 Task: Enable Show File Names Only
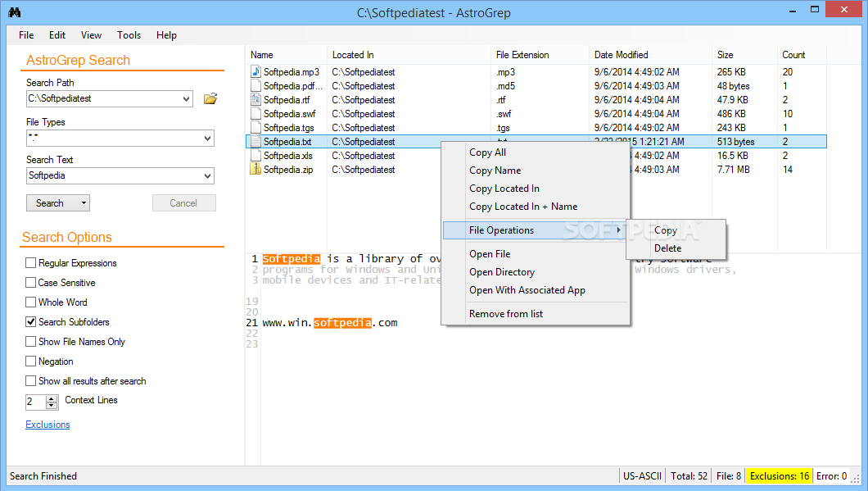[x=31, y=341]
